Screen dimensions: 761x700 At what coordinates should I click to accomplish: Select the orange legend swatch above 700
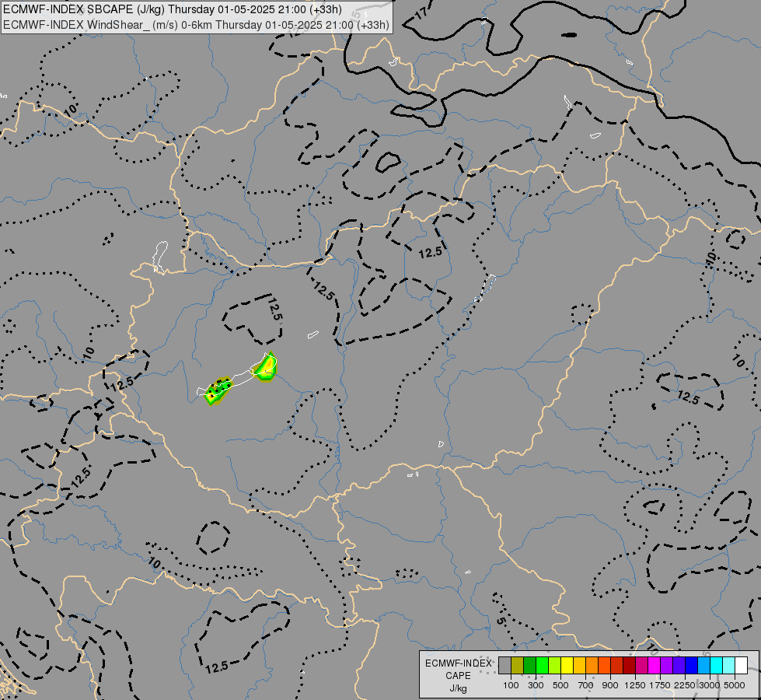pyautogui.click(x=592, y=666)
